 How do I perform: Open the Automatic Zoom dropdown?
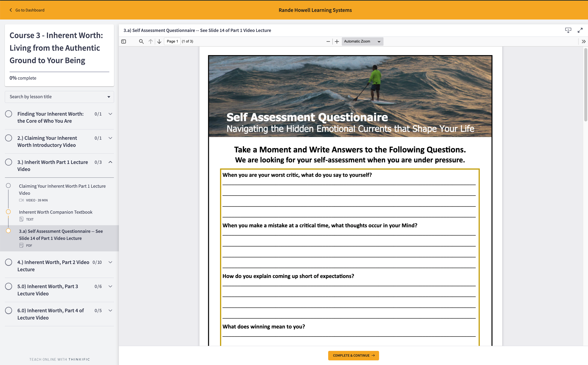pos(362,42)
